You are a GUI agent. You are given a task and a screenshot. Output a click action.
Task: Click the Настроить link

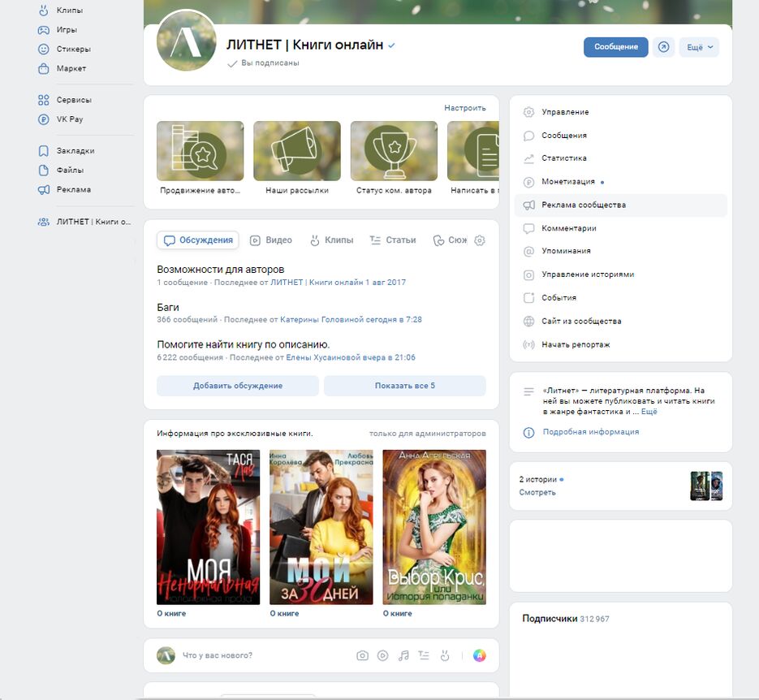click(x=465, y=108)
